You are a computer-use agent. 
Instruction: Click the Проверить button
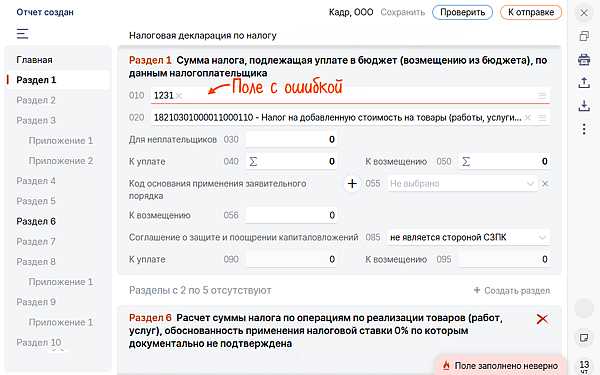[462, 12]
